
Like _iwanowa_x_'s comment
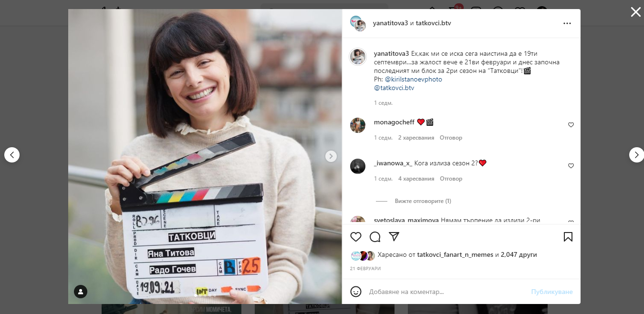[571, 166]
